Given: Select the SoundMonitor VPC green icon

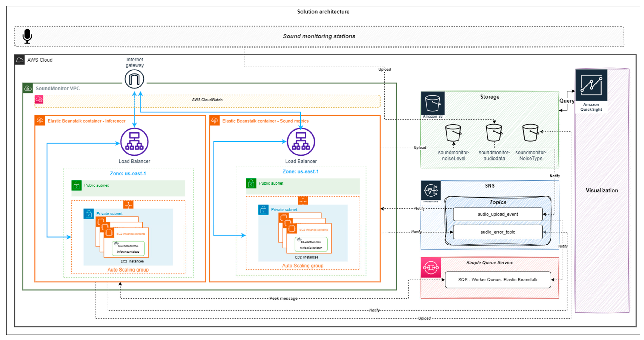Looking at the screenshot, I should [x=27, y=88].
